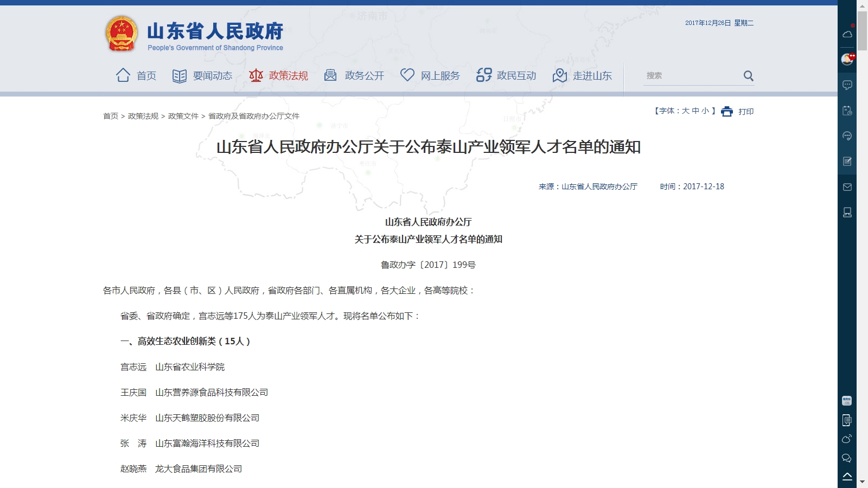
Task: Open the consultation chat-check icon in sidebar
Action: click(847, 136)
